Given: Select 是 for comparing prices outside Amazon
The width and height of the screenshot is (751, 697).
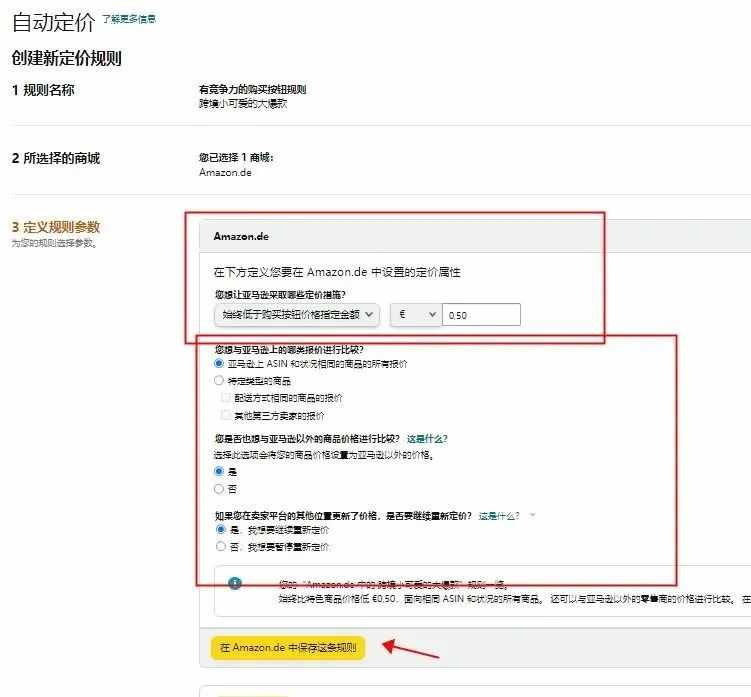Looking at the screenshot, I should pos(219,471).
